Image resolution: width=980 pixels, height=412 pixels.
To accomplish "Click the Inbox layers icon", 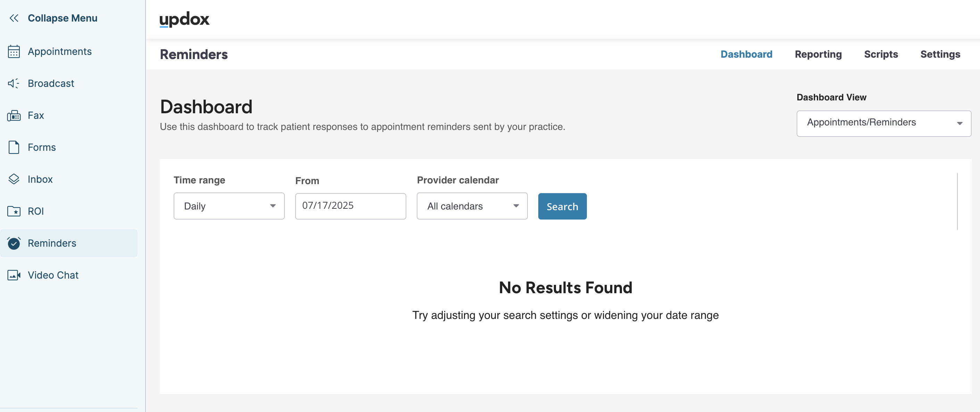I will (14, 179).
